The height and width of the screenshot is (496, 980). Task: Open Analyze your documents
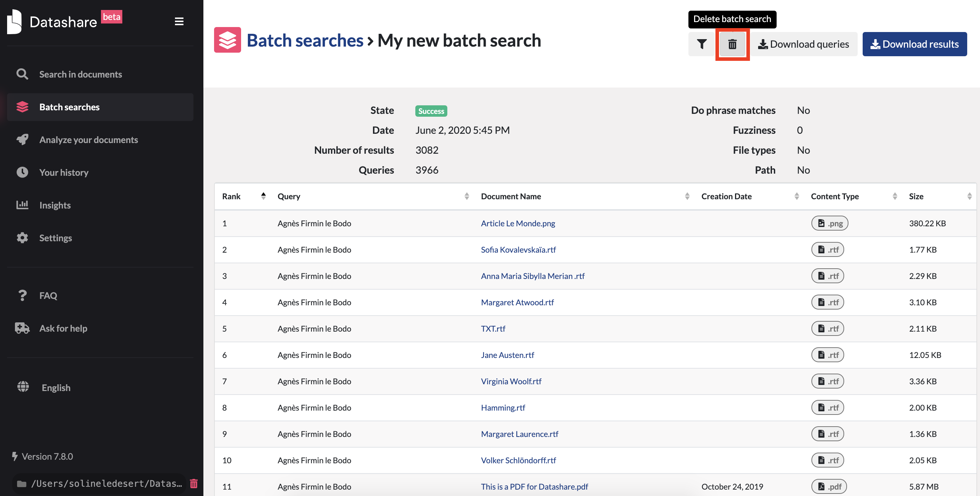point(100,140)
